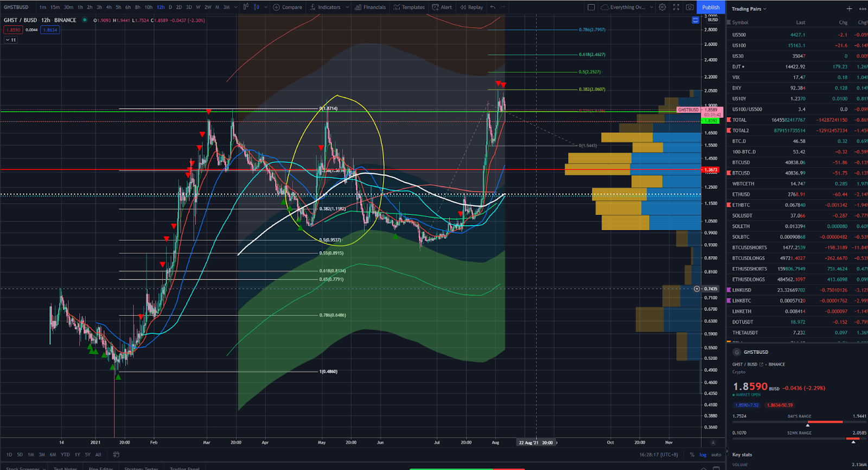The height and width of the screenshot is (470, 868).
Task: Open indicator Templates
Action: (410, 7)
